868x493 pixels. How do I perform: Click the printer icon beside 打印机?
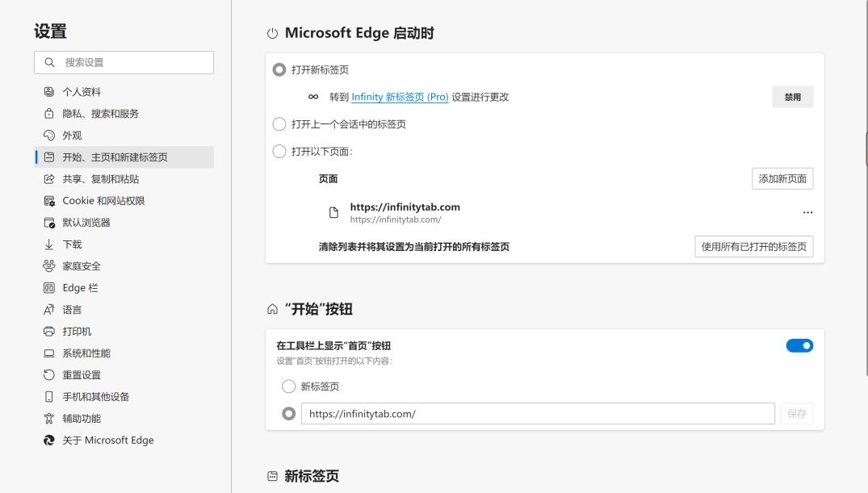click(x=49, y=332)
